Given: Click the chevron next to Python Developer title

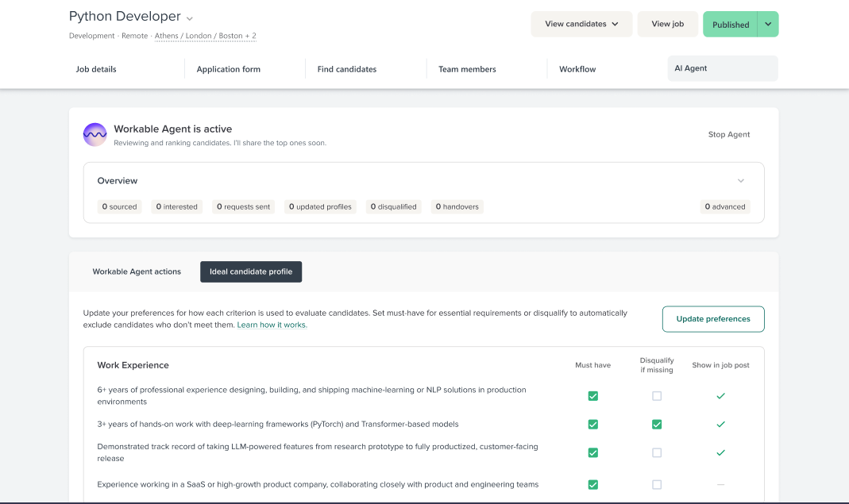Looking at the screenshot, I should click(x=190, y=18).
